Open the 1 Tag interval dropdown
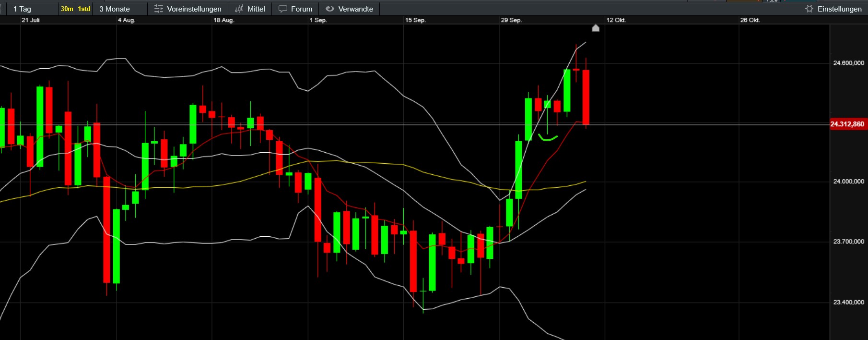This screenshot has height=340, width=868. 32,9
